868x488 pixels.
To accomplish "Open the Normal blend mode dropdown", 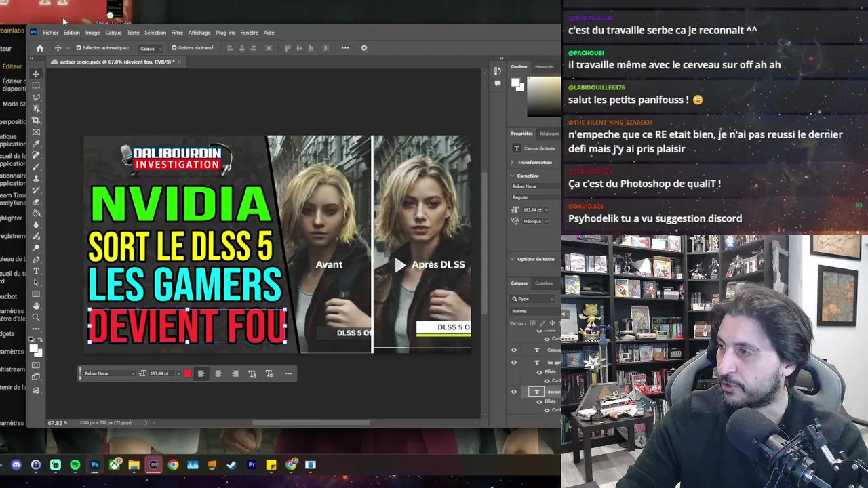I will pos(536,311).
